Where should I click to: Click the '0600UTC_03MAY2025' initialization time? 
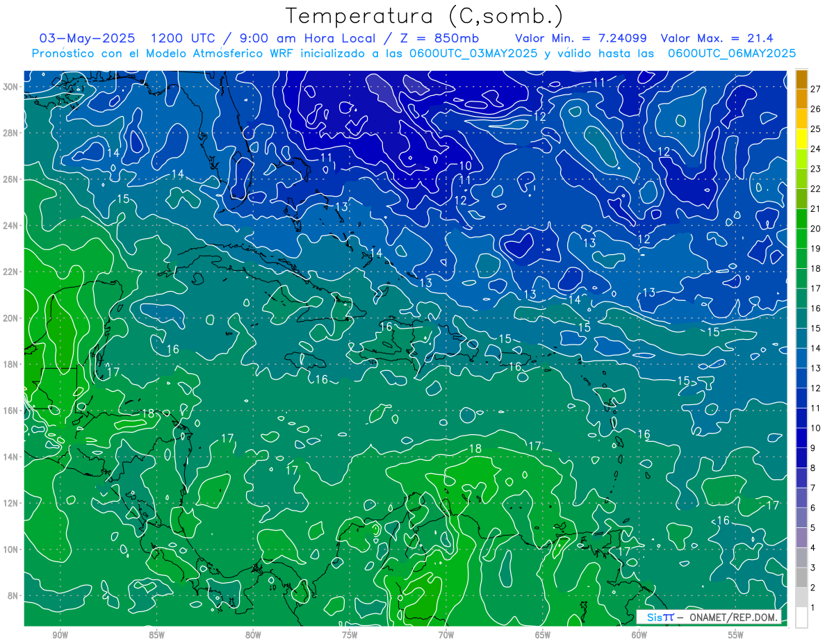[473, 53]
